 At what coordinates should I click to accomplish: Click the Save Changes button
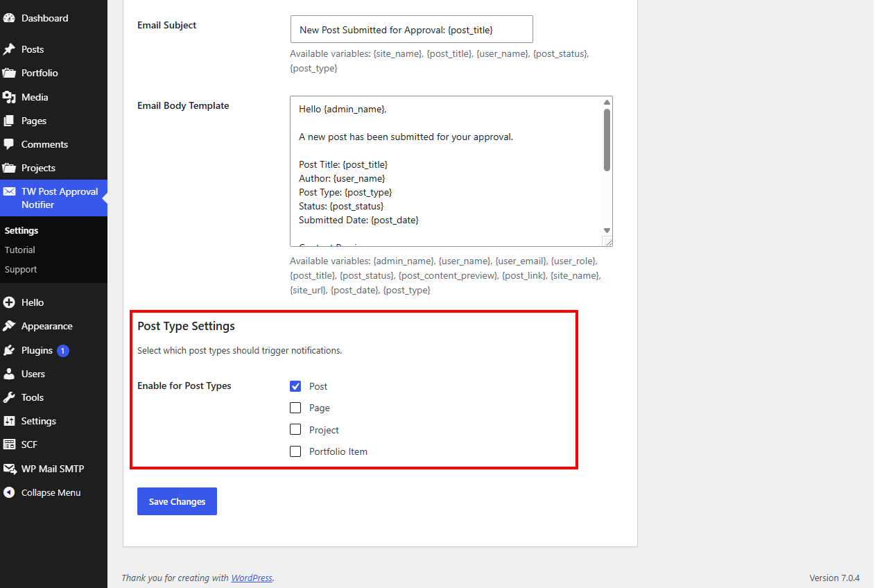[177, 501]
